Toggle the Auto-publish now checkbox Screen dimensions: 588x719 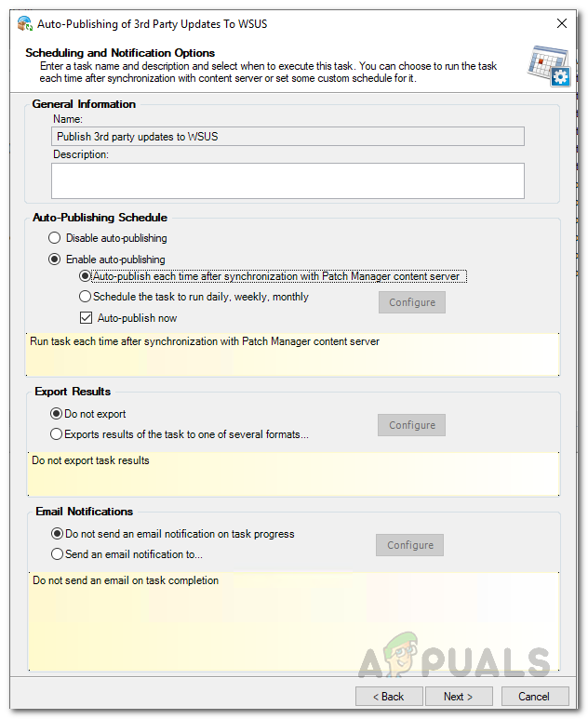point(87,318)
